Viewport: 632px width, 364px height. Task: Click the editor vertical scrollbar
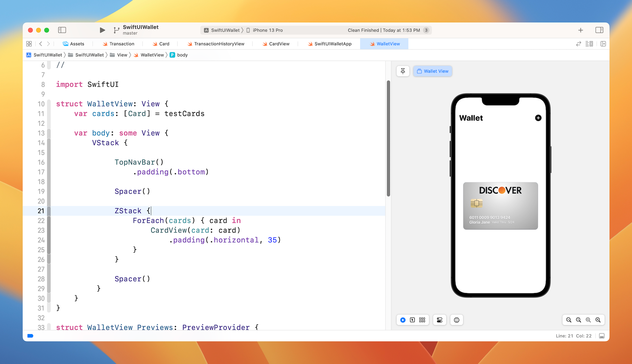388,138
